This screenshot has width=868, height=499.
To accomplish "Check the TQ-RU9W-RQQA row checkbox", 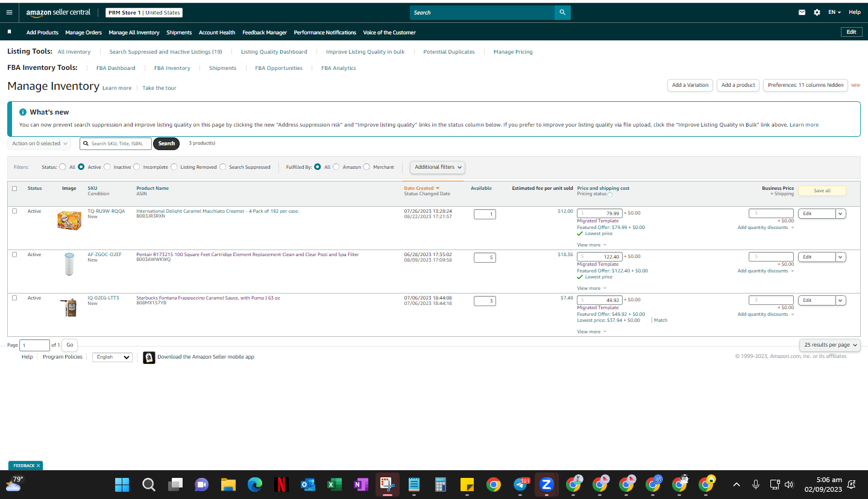I will pyautogui.click(x=14, y=211).
